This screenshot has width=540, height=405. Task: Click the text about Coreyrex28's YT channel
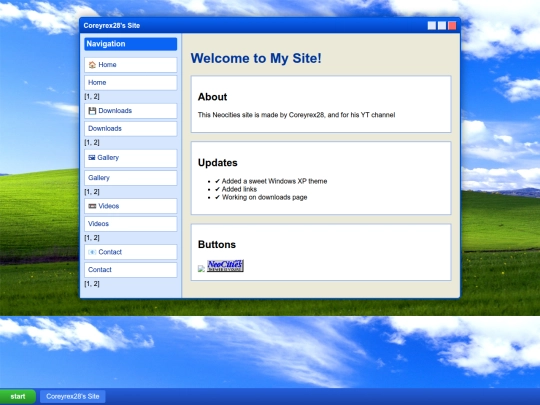(x=297, y=115)
